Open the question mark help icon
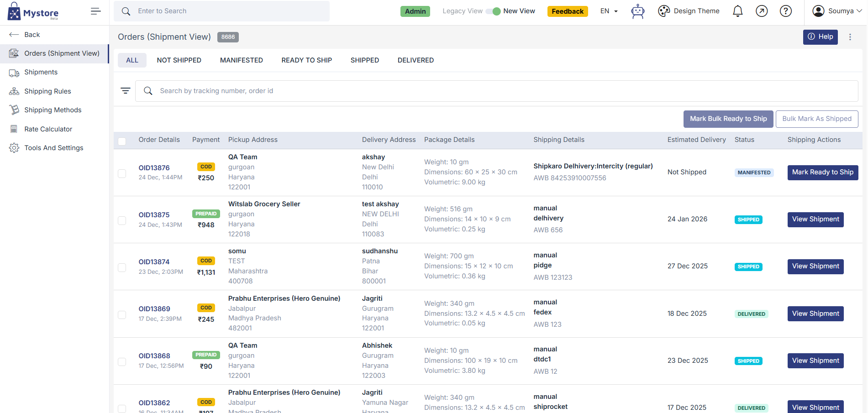The image size is (868, 413). [785, 11]
